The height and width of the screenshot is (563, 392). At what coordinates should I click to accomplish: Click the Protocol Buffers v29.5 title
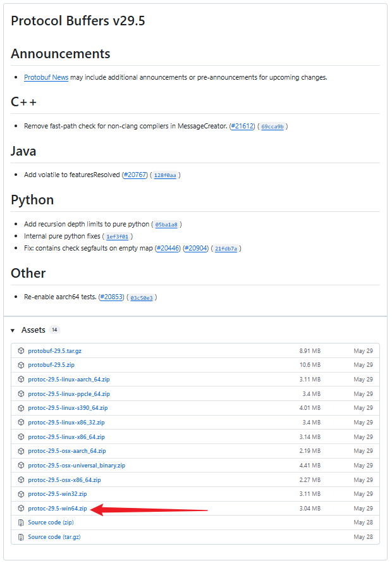click(x=78, y=21)
